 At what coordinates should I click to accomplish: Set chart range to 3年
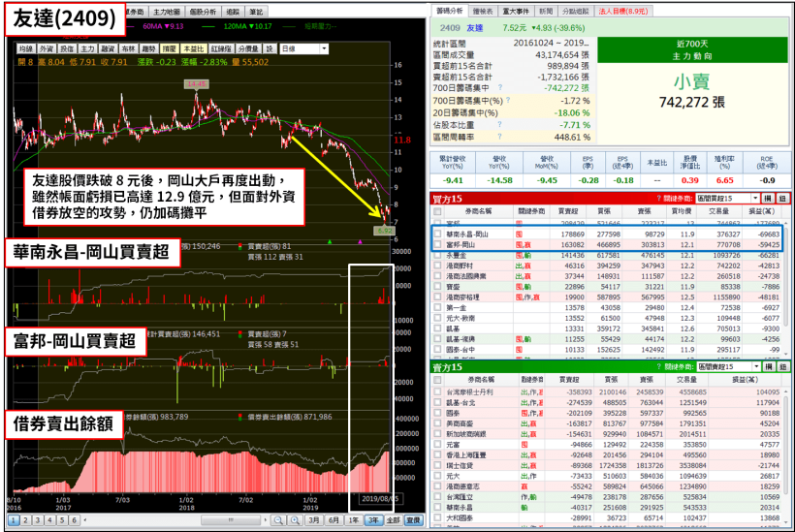(x=373, y=519)
